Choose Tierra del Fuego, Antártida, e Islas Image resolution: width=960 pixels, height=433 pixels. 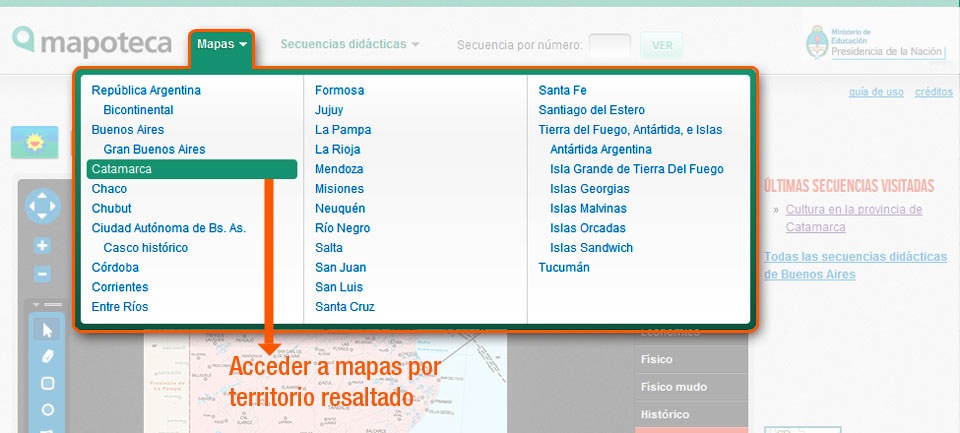tap(630, 130)
